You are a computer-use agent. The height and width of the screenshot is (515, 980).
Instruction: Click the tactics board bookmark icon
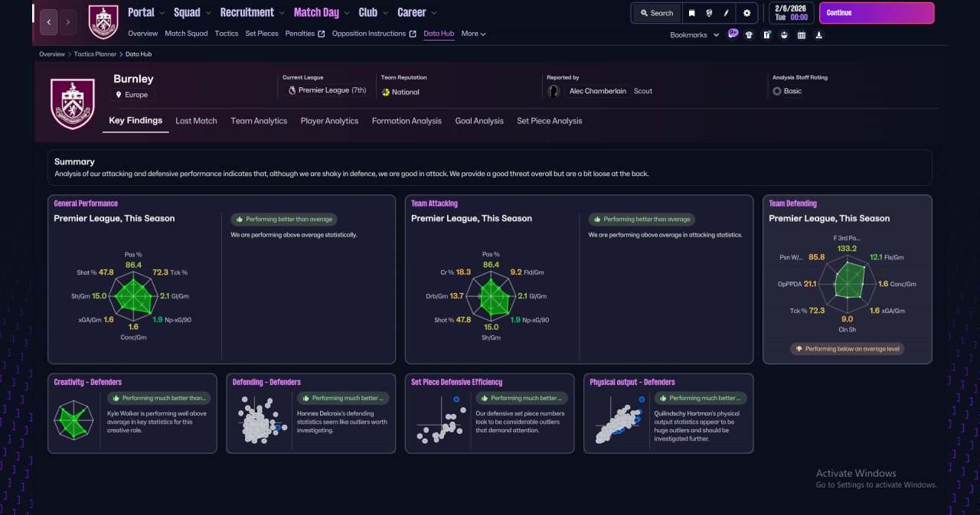pyautogui.click(x=766, y=34)
